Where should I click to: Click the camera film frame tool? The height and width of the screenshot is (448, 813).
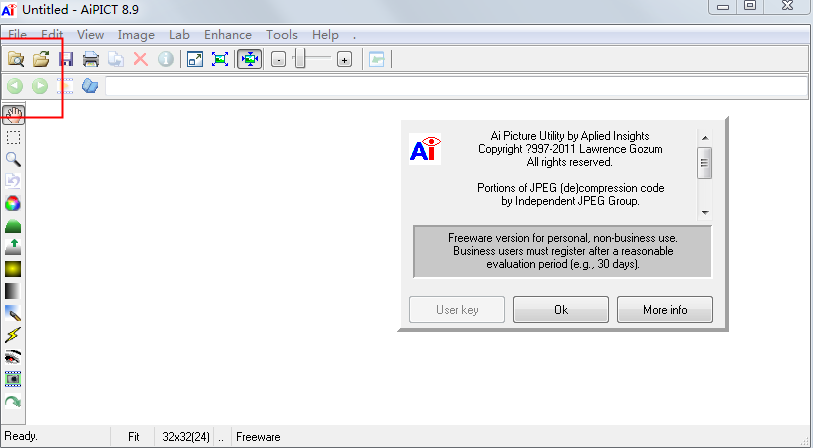tap(13, 379)
